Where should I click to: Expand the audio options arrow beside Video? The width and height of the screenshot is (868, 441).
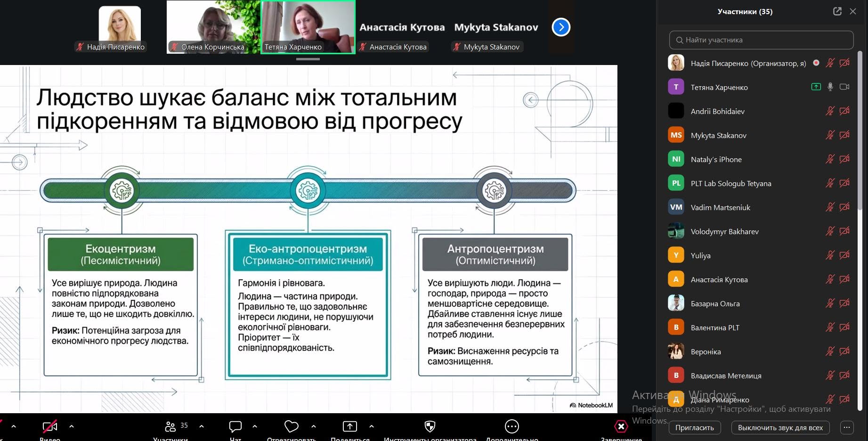click(x=14, y=426)
